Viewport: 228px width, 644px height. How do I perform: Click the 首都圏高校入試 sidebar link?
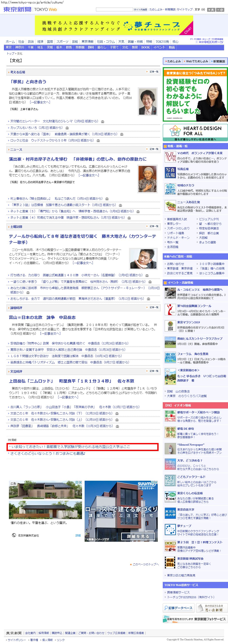click(177, 219)
